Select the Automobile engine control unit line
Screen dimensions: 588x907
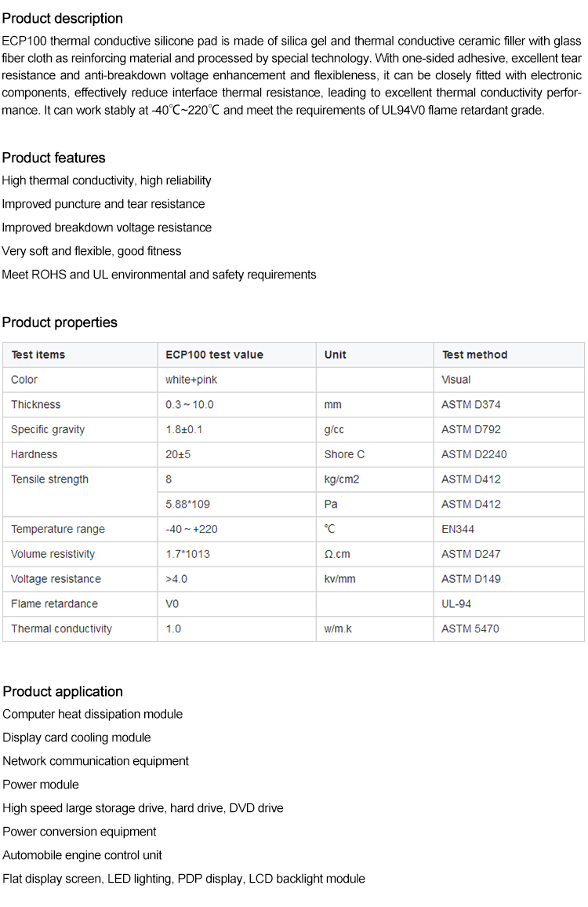coord(82,855)
